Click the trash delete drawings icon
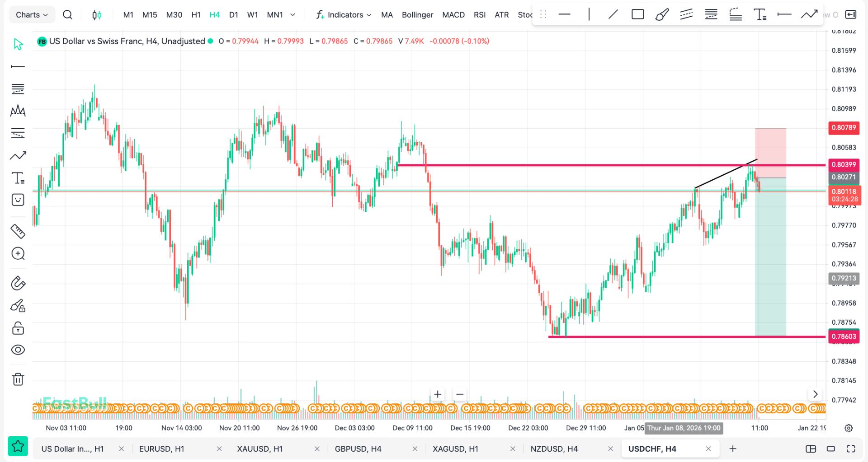This screenshot has height=462, width=868. click(x=18, y=379)
